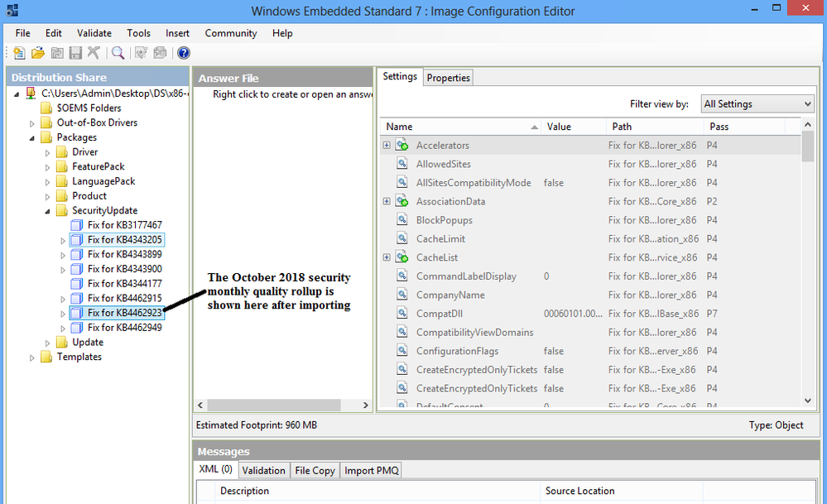
Task: Click the package icon for Fix for KB3177467
Action: (x=76, y=225)
